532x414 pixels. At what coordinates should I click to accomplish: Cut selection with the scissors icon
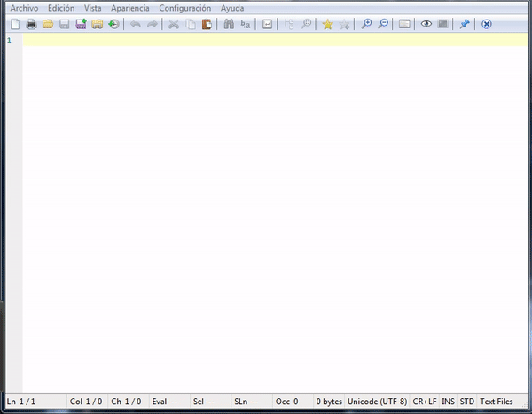174,24
